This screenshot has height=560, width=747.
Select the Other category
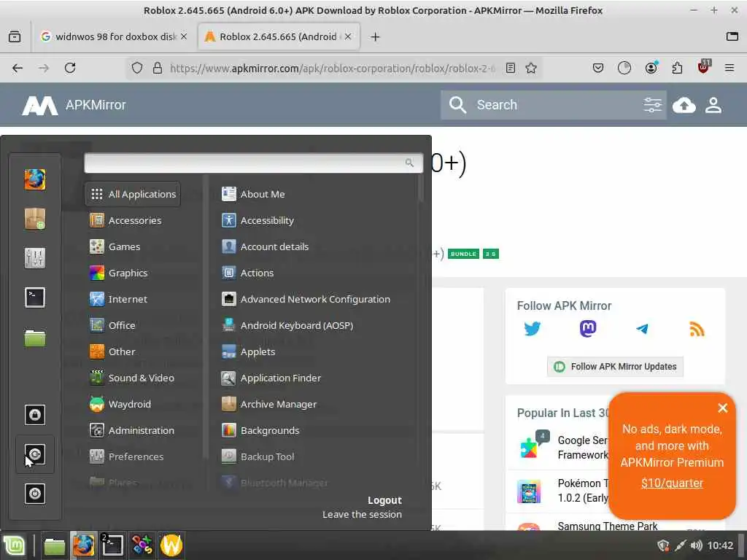pyautogui.click(x=133, y=351)
